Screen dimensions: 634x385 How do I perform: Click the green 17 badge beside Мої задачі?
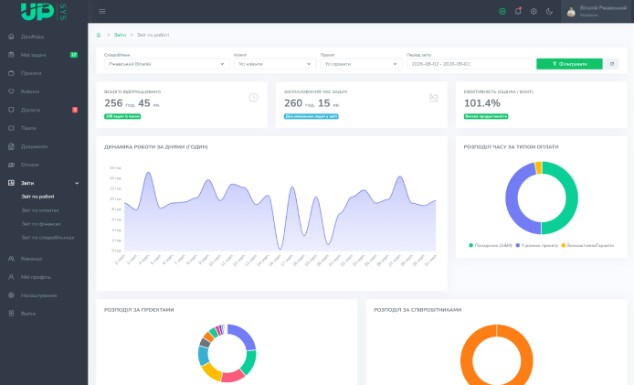pyautogui.click(x=74, y=55)
